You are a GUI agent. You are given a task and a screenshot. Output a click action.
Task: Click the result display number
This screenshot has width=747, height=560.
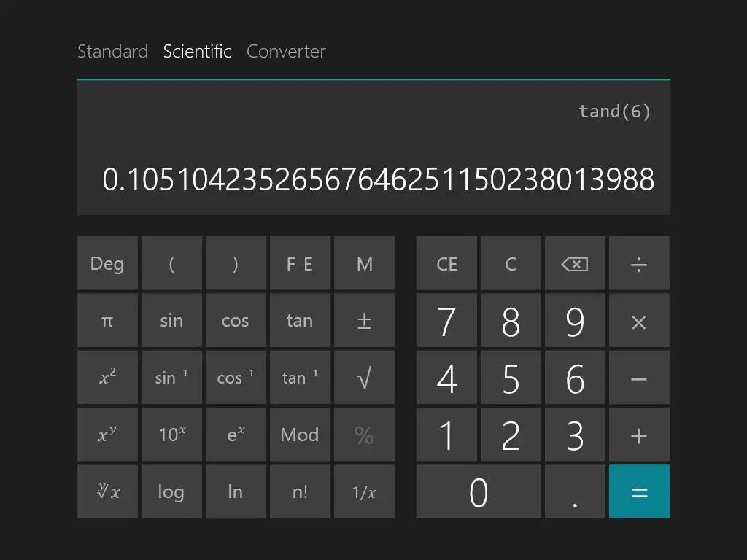point(378,179)
